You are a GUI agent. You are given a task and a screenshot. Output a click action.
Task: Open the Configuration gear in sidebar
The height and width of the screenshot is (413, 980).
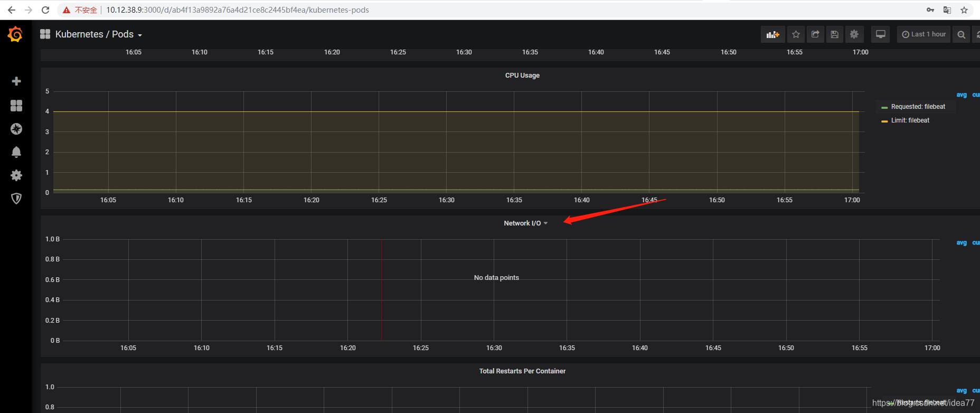tap(16, 175)
